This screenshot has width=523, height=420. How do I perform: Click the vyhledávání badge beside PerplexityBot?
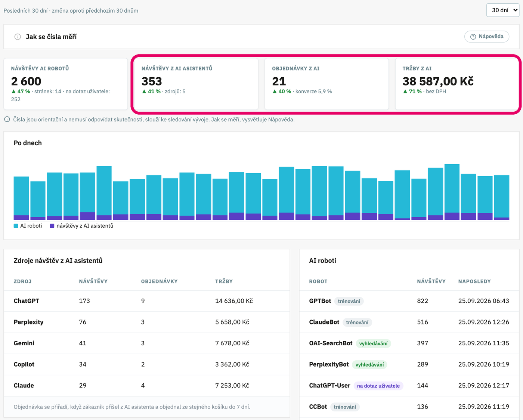coord(369,365)
